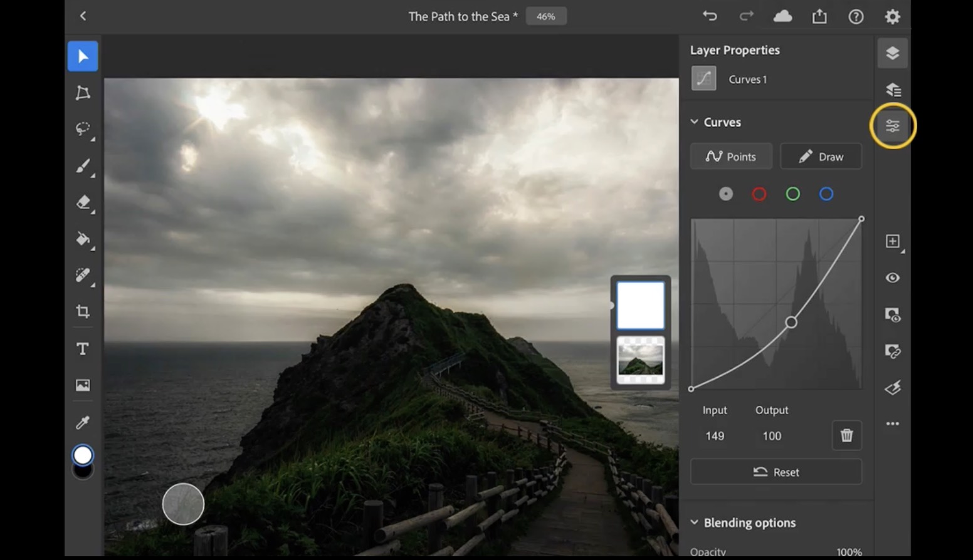Select the Place Image tool
The image size is (973, 560).
tap(83, 385)
